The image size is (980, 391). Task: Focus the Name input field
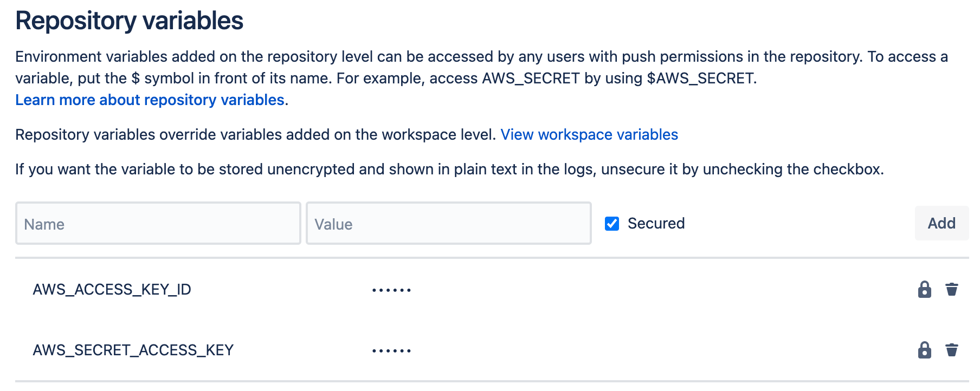158,223
